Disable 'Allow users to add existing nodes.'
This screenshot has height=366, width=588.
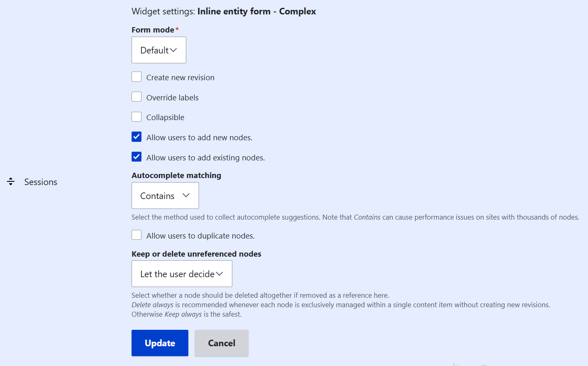(x=137, y=157)
